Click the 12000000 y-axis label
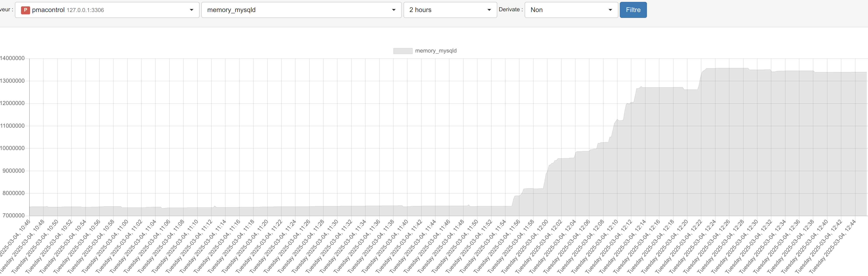 point(12,103)
